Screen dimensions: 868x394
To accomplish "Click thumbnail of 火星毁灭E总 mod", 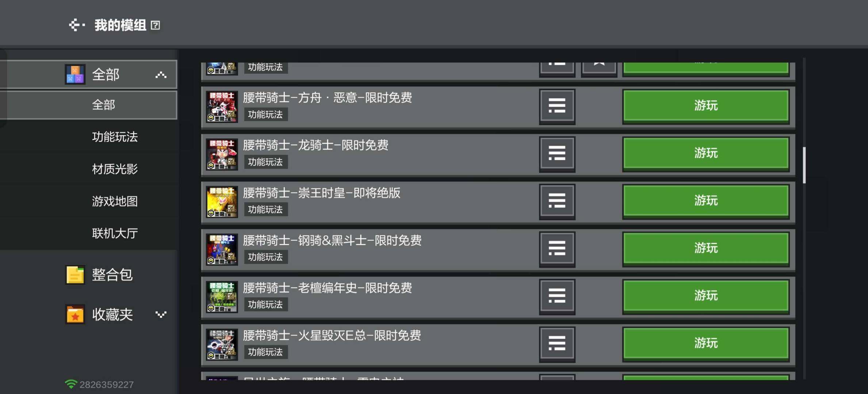I will pos(222,344).
